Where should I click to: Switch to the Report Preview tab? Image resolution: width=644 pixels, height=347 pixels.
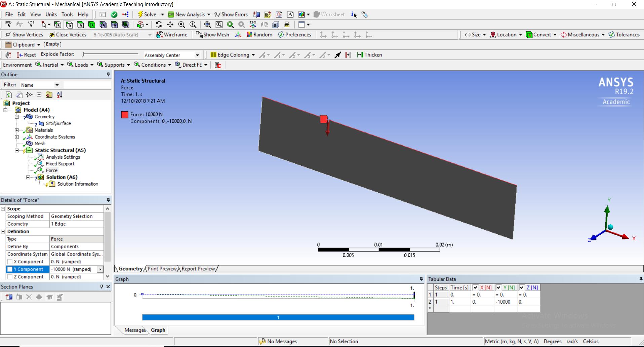198,269
